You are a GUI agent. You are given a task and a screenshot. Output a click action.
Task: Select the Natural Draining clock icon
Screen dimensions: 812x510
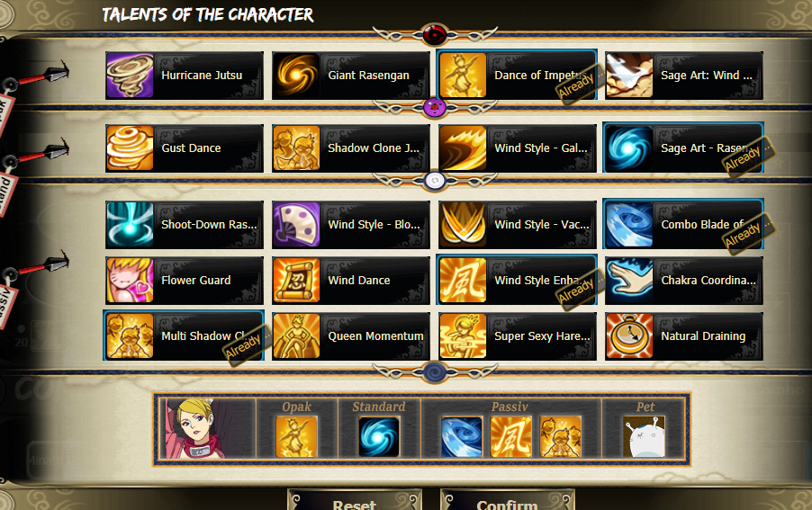630,336
